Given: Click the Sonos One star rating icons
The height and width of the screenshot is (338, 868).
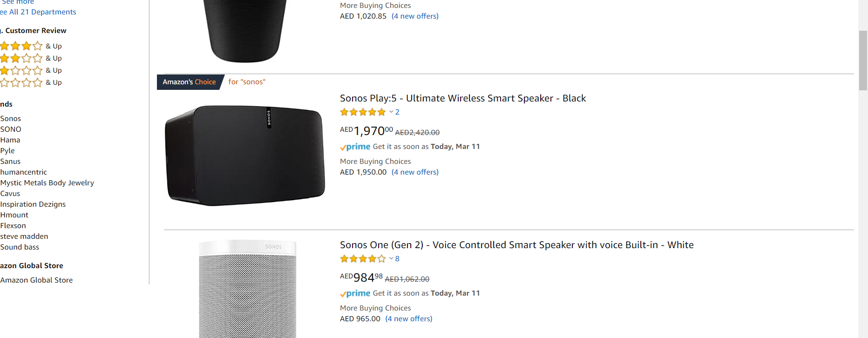Looking at the screenshot, I should point(363,258).
